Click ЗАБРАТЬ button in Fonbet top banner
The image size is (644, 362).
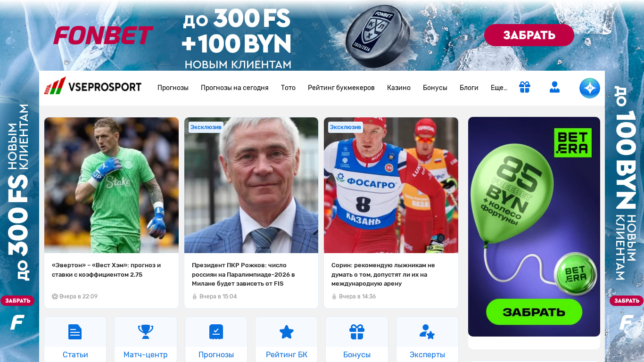click(529, 35)
